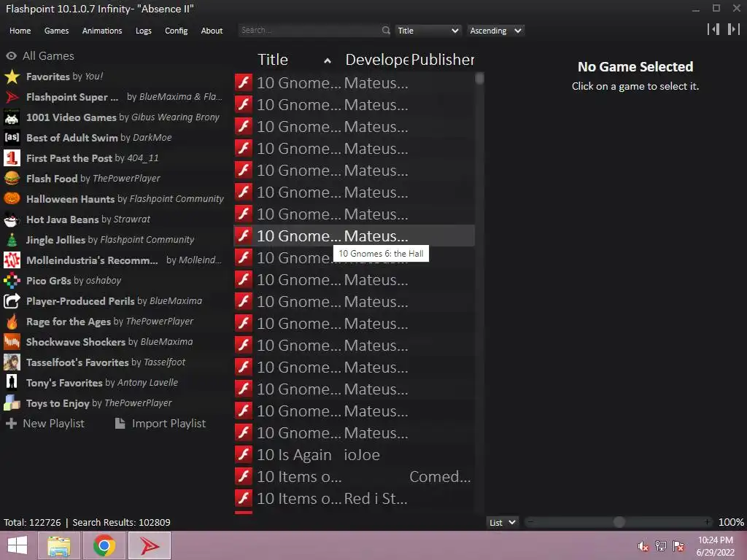Select 10 Items game published by Comed...

coord(354,477)
